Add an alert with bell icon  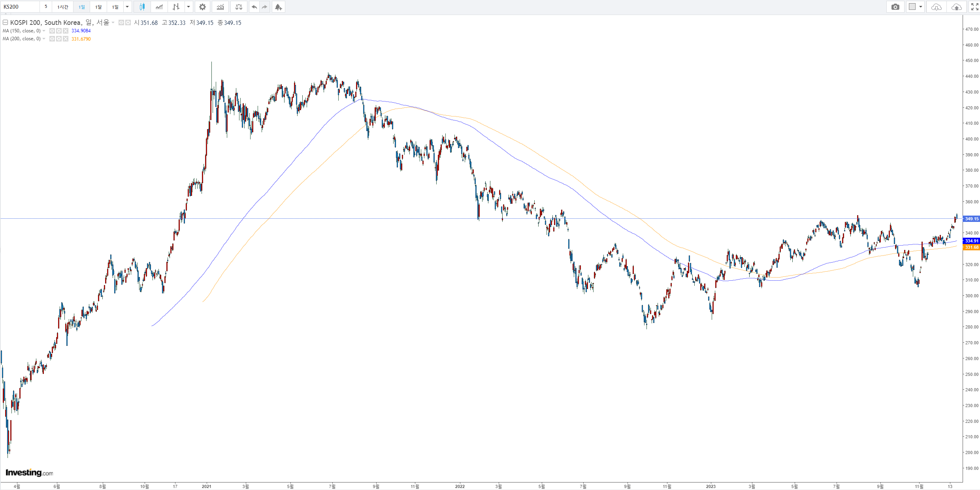(x=278, y=7)
